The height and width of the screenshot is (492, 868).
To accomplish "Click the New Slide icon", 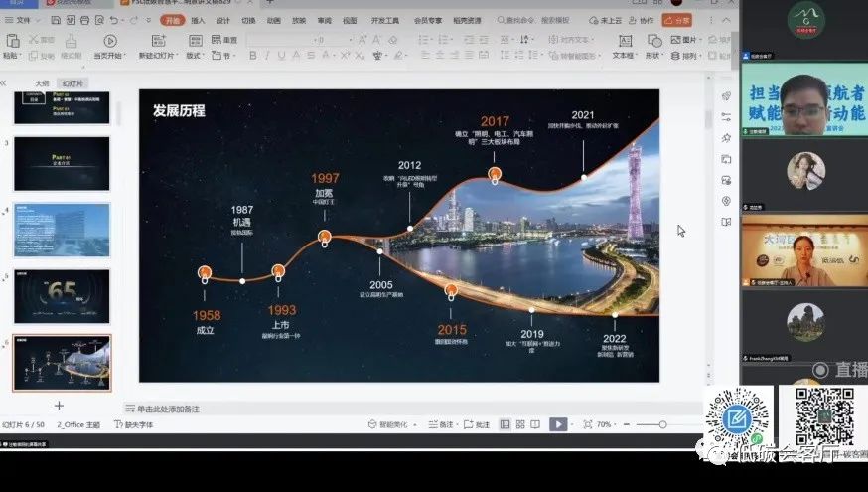I will (159, 43).
